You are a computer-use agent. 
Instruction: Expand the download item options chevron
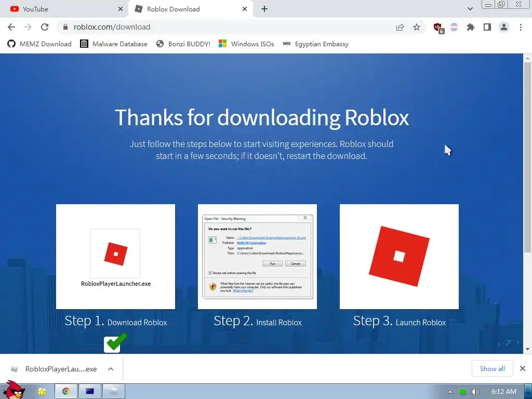tap(111, 369)
